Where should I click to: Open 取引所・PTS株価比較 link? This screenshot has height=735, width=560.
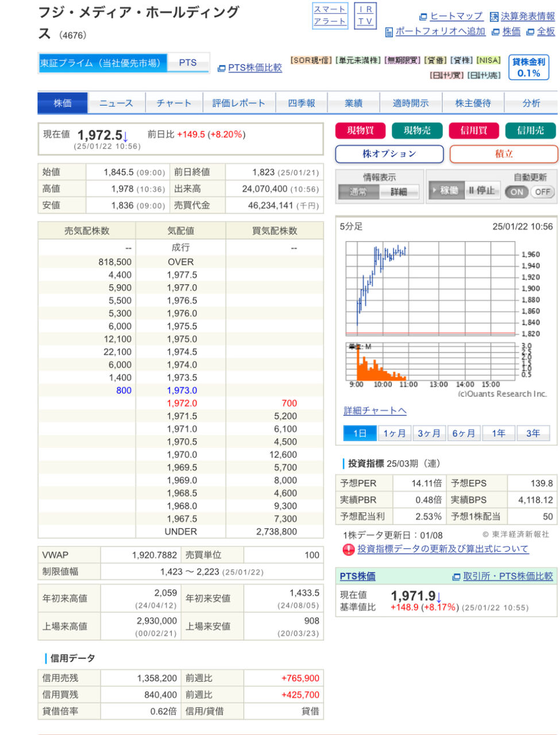coord(508,576)
